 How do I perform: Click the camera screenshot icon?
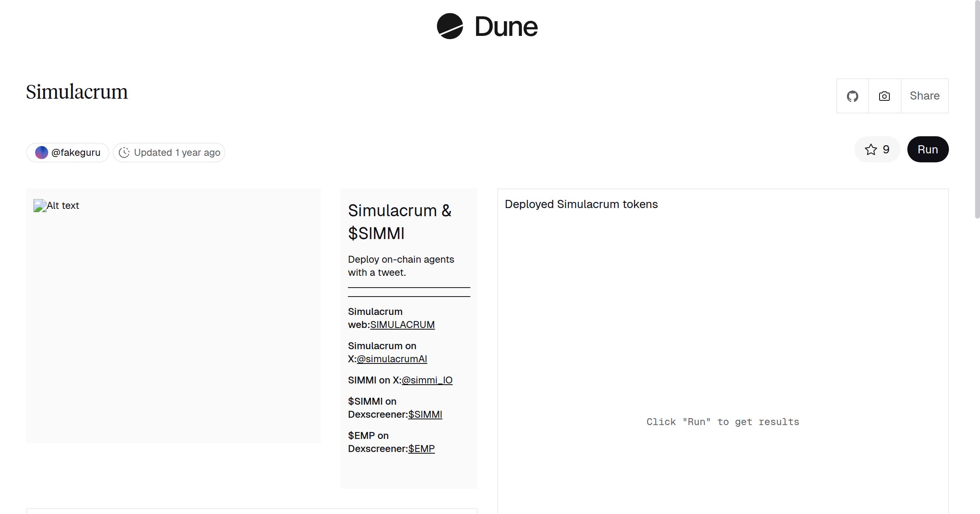pyautogui.click(x=884, y=96)
